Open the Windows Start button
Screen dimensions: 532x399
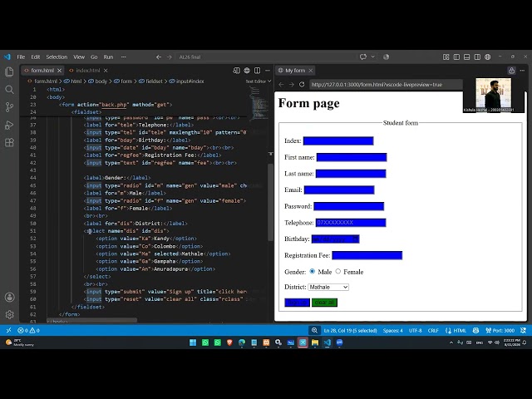[193, 342]
